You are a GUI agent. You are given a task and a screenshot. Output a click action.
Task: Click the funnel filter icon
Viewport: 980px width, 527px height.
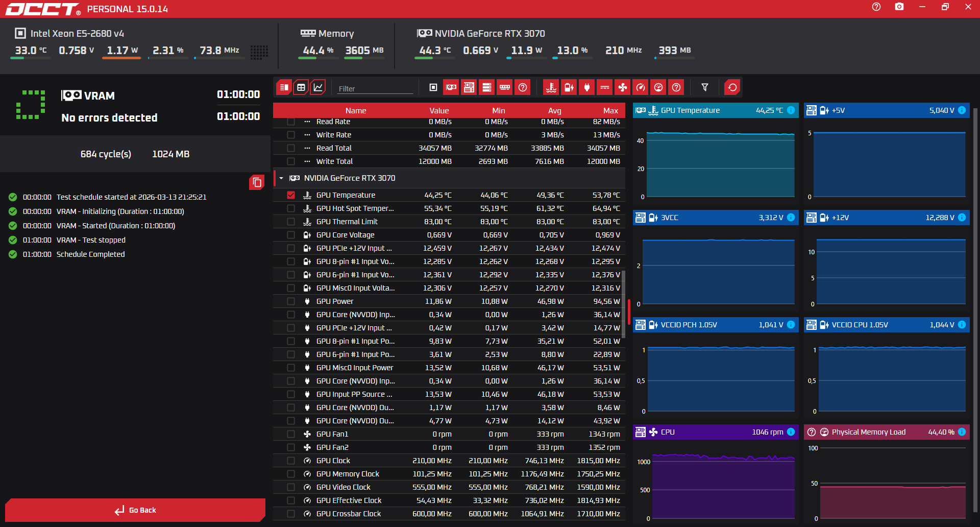[x=705, y=87]
